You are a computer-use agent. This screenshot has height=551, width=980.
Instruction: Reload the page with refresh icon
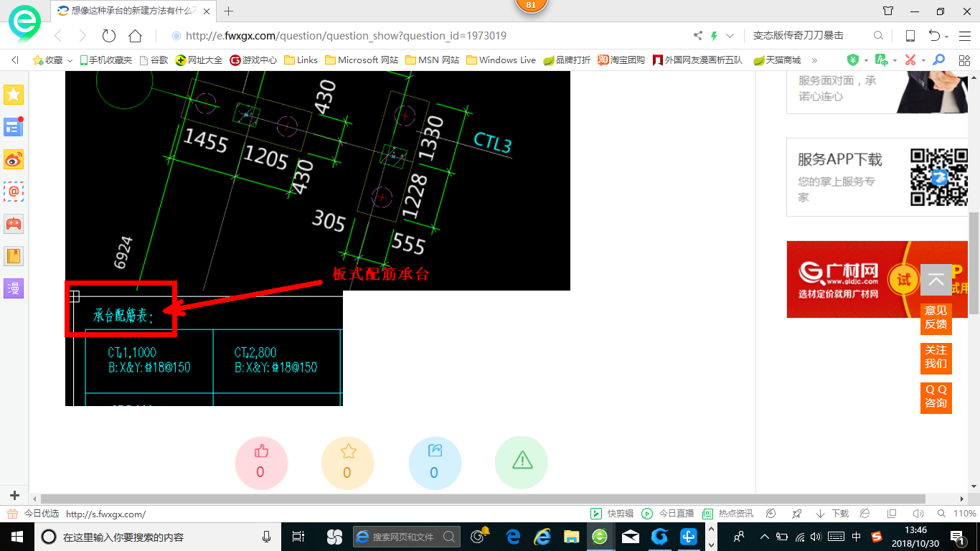pyautogui.click(x=109, y=36)
